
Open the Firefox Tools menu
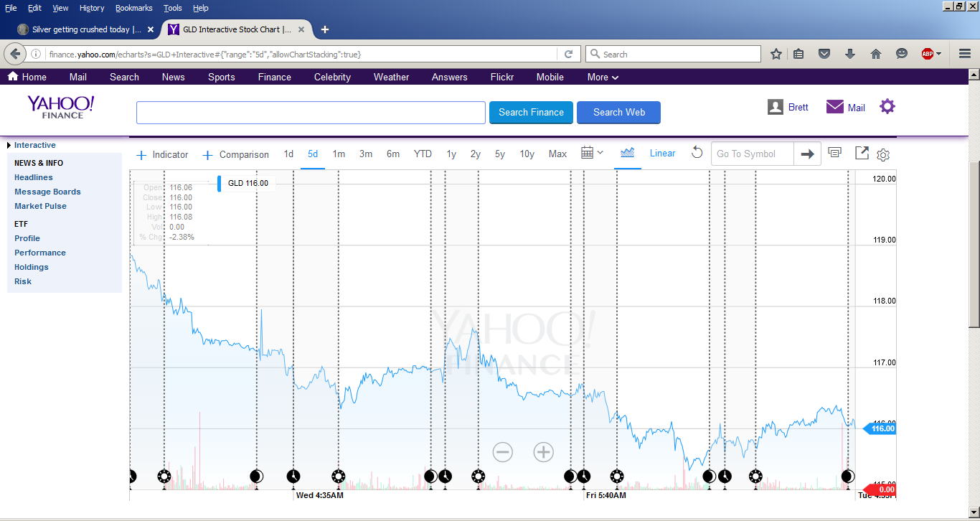tap(173, 8)
